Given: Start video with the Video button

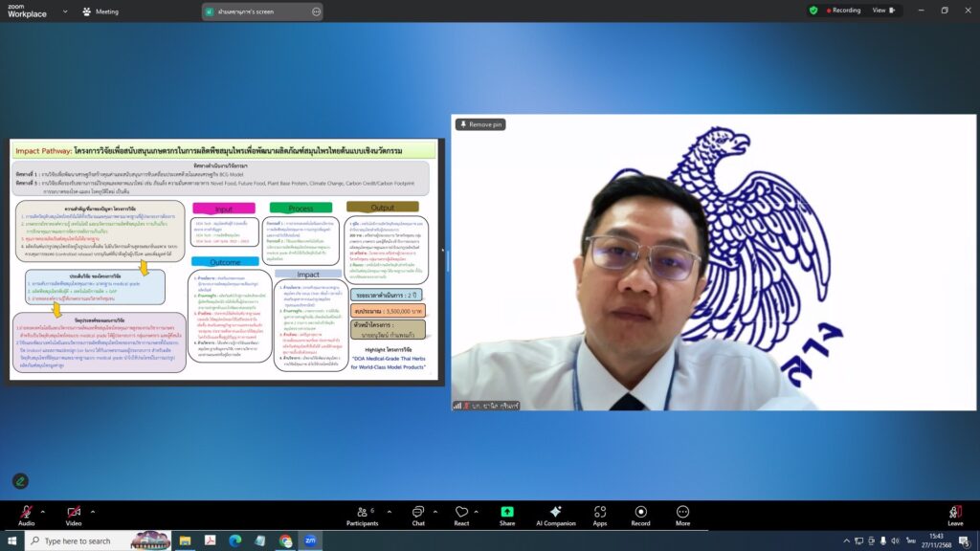Looking at the screenshot, I should click(73, 514).
